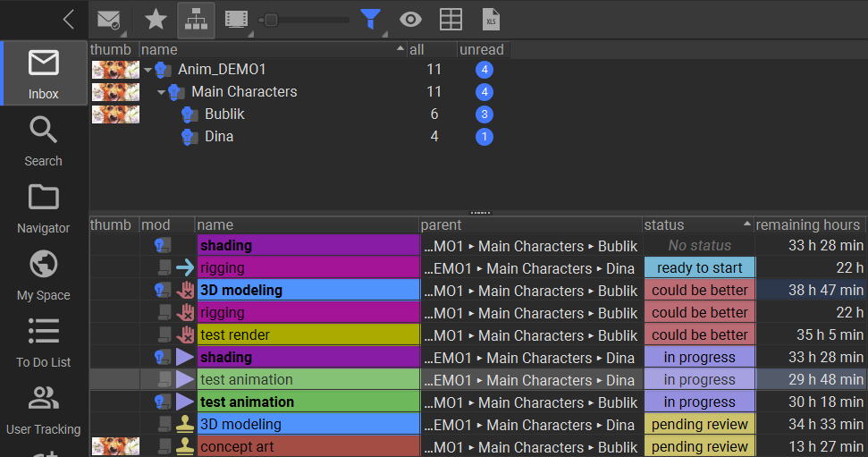Sort tasks by remaining hours header
This screenshot has height=457, width=868.
(x=810, y=224)
